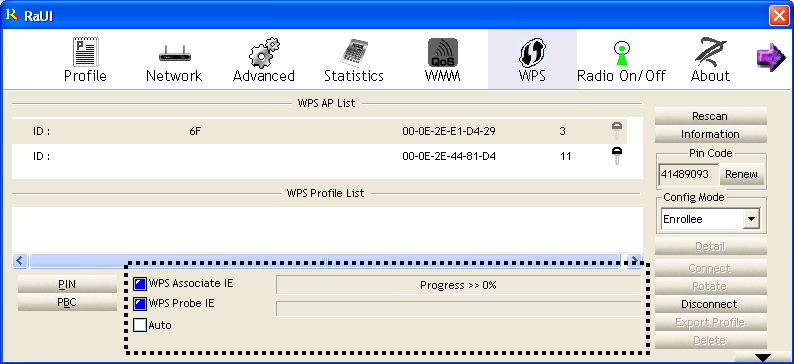This screenshot has height=364, width=794.
Task: Close the RaUI window
Action: [x=779, y=15]
